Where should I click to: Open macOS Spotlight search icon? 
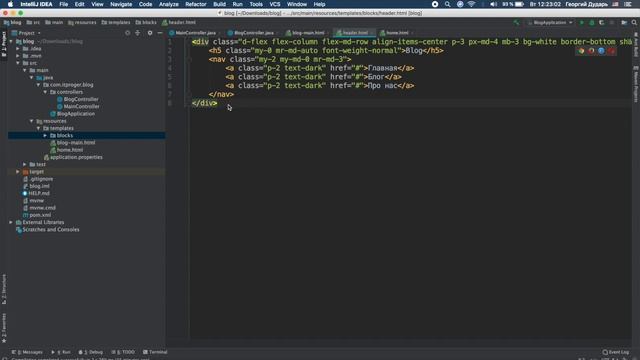coord(447,4)
